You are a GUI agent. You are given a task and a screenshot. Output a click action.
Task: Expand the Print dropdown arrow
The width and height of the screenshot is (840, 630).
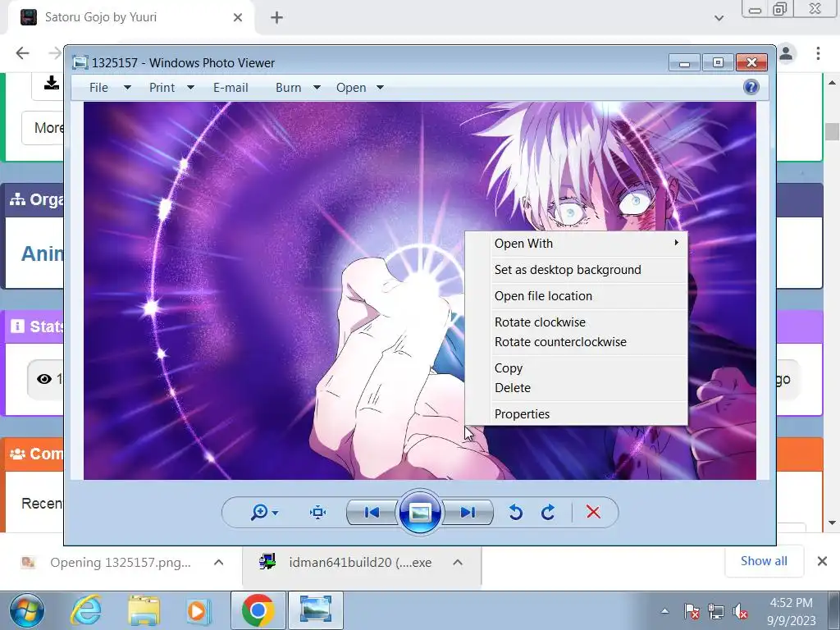click(190, 87)
